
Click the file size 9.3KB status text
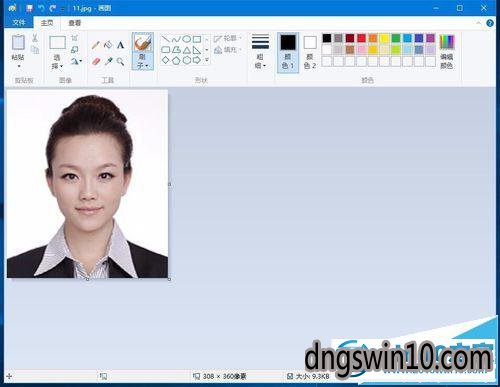click(x=312, y=376)
